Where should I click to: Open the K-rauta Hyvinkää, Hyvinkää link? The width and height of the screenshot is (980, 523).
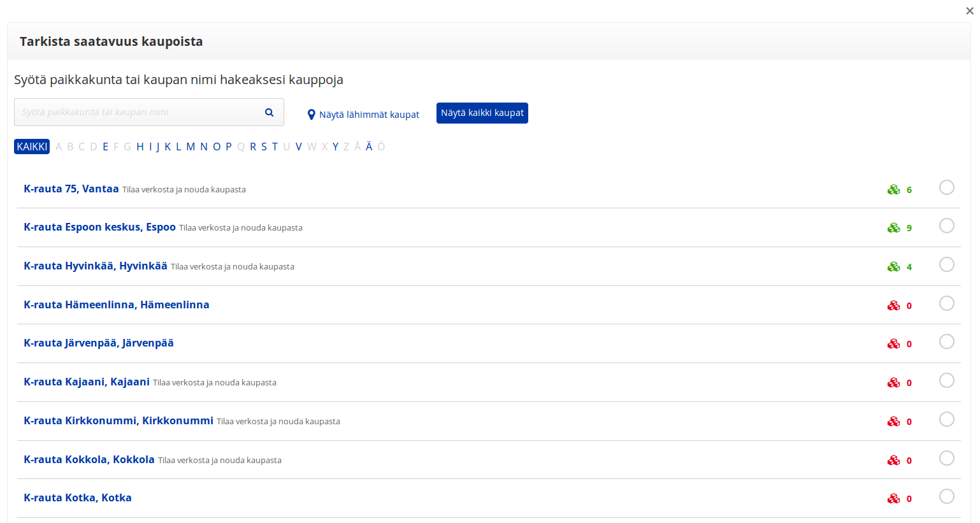(x=96, y=266)
